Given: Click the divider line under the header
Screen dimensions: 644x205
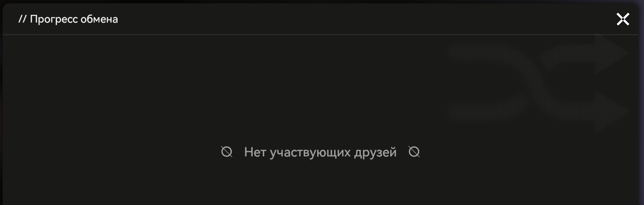Looking at the screenshot, I should pyautogui.click(x=320, y=34).
